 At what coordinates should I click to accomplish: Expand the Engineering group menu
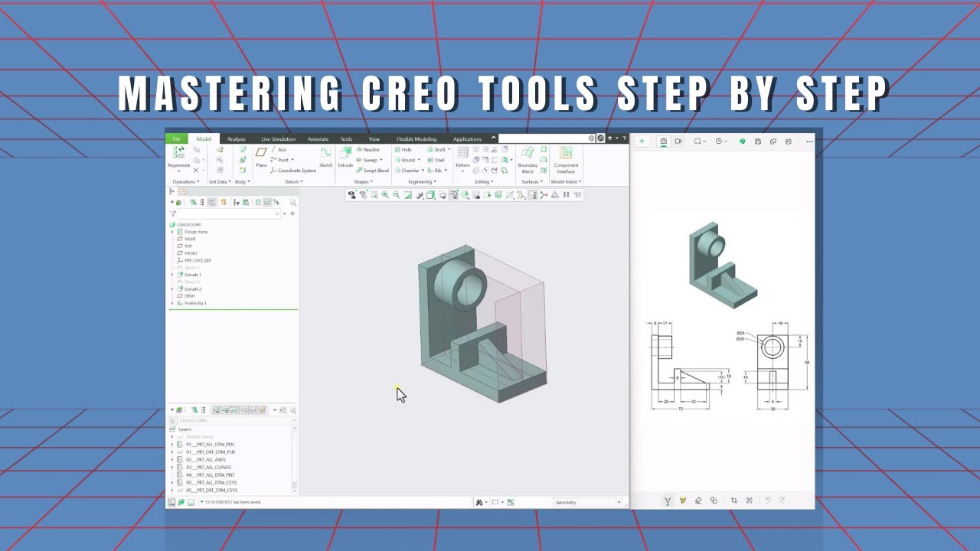point(422,182)
